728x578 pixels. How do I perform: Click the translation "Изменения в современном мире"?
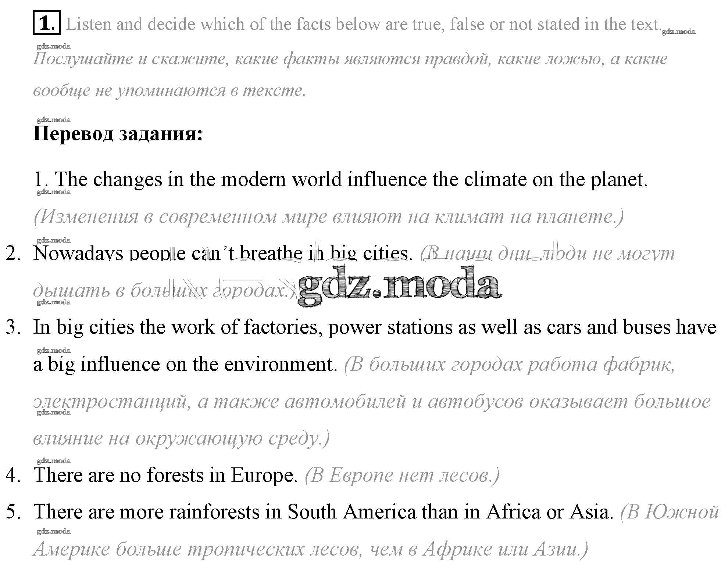tap(328, 217)
